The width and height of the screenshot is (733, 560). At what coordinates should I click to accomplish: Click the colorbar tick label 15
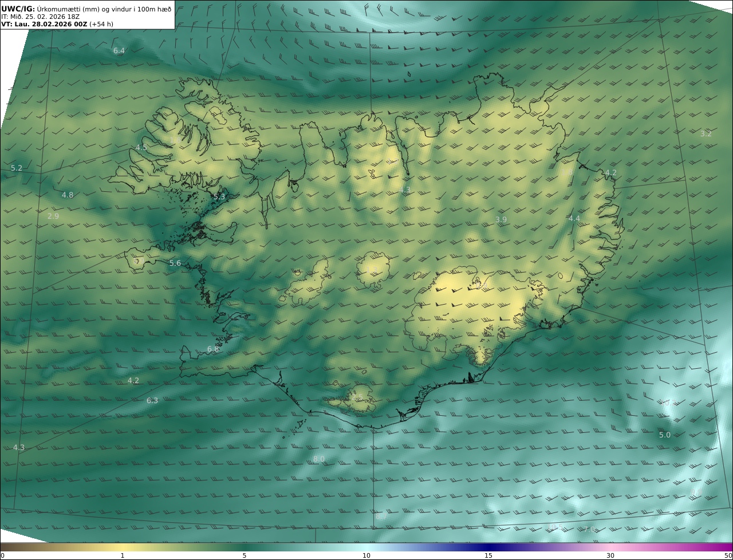pos(488,555)
